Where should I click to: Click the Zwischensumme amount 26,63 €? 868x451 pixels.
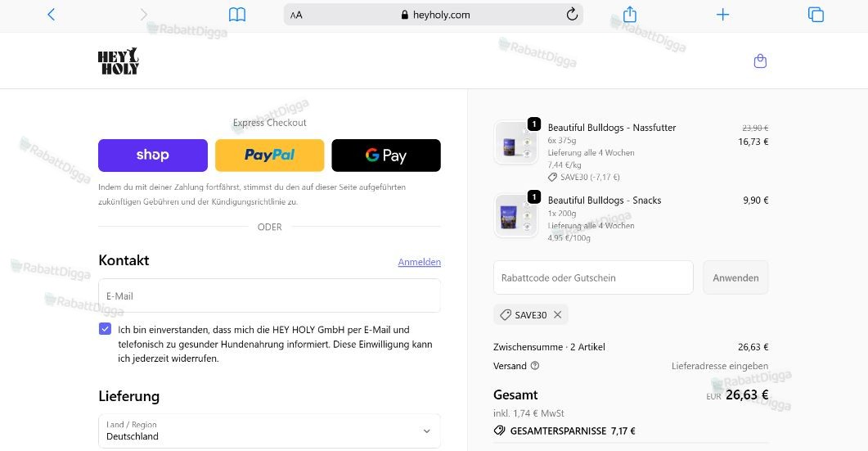coord(753,347)
